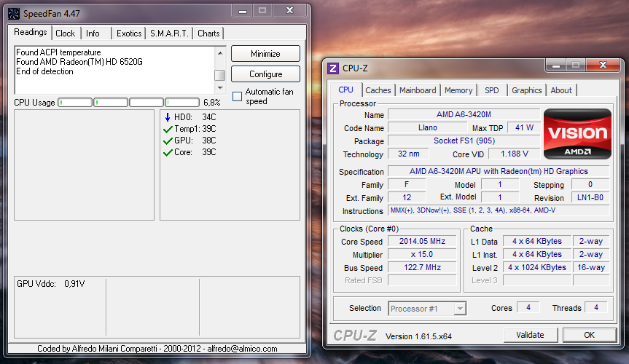Screen dimensions: 629x364
Task: Click the OK button in CPU-Z
Action: tap(590, 335)
